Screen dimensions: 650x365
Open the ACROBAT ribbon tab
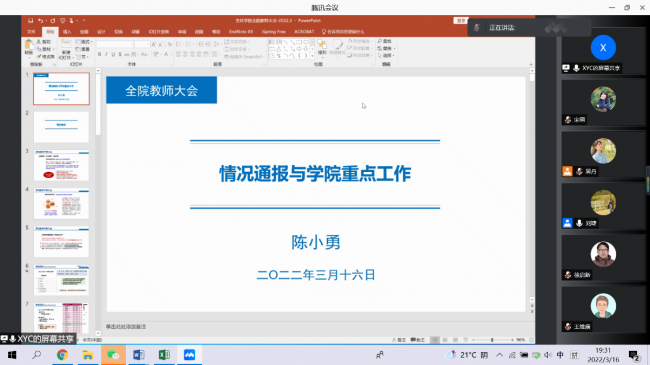(x=304, y=32)
